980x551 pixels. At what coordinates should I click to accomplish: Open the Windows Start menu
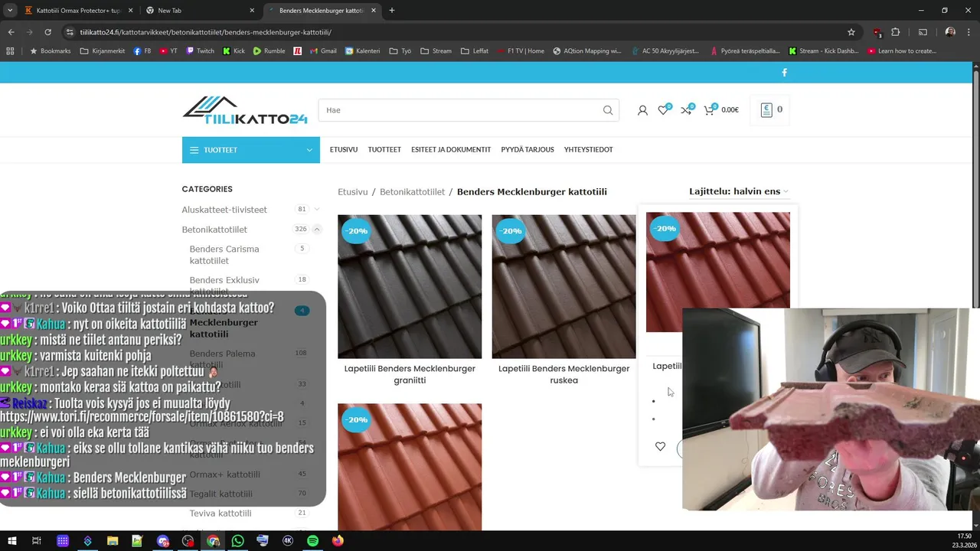coord(11,541)
